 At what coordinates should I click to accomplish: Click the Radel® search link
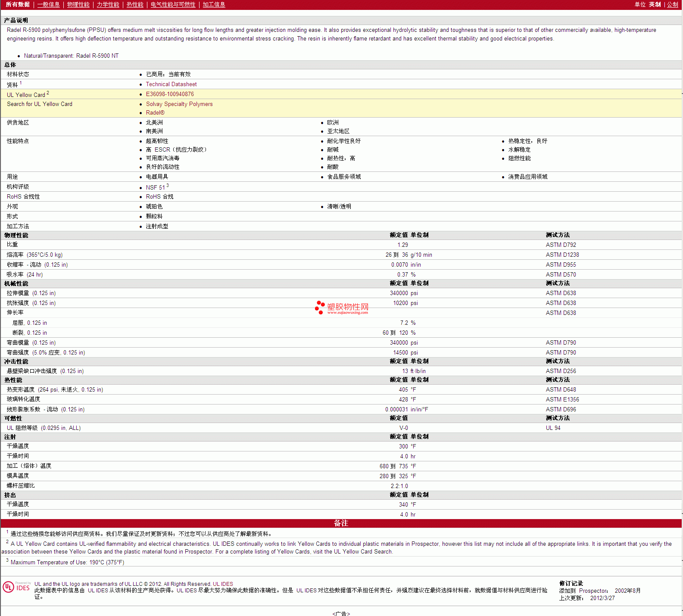click(x=155, y=113)
